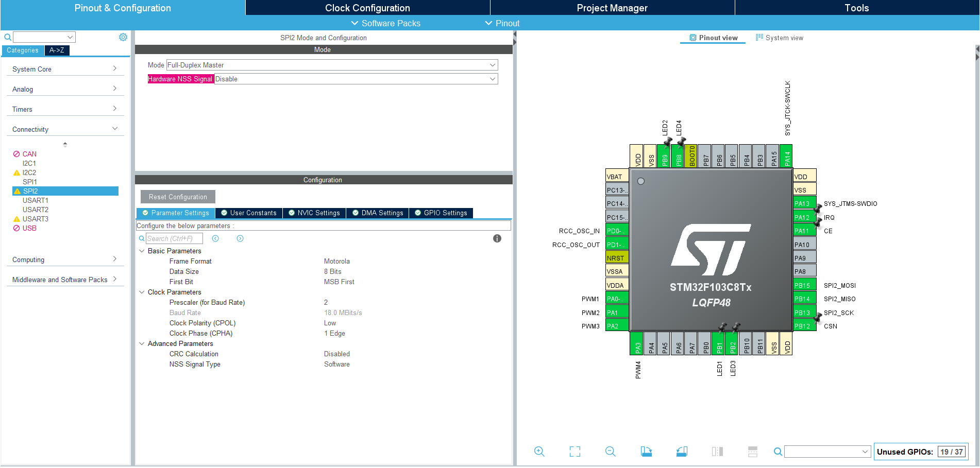
Task: Flip the chip horizontally
Action: [x=717, y=452]
